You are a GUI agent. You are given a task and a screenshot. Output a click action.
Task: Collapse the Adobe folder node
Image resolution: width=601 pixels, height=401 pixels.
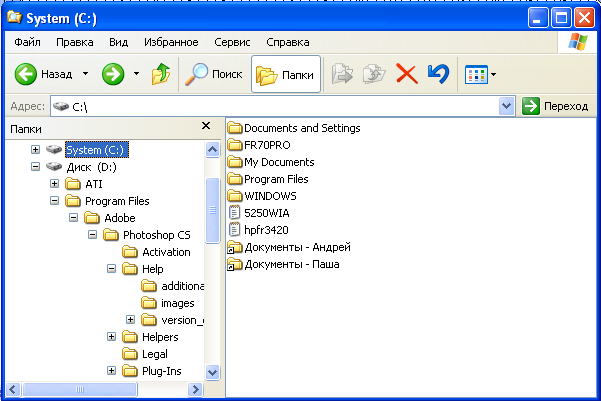(73, 218)
